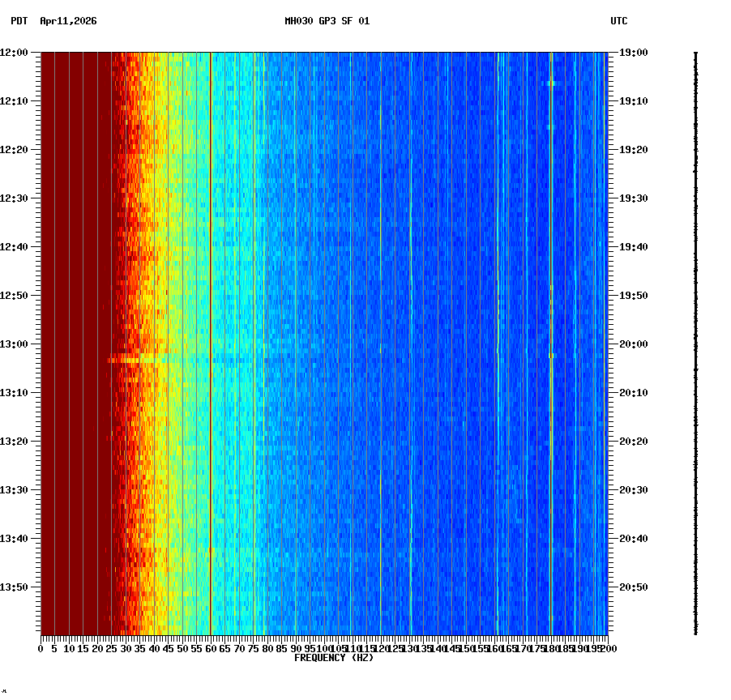This screenshot has width=731, height=700.
Task: Select the FREQUENCY (HZ) axis title
Action: [333, 657]
